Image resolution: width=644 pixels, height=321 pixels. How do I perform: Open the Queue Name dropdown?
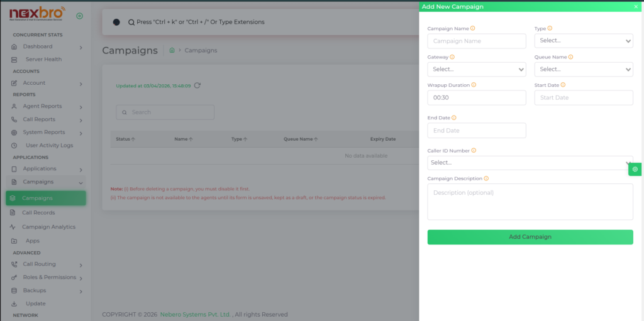click(583, 69)
